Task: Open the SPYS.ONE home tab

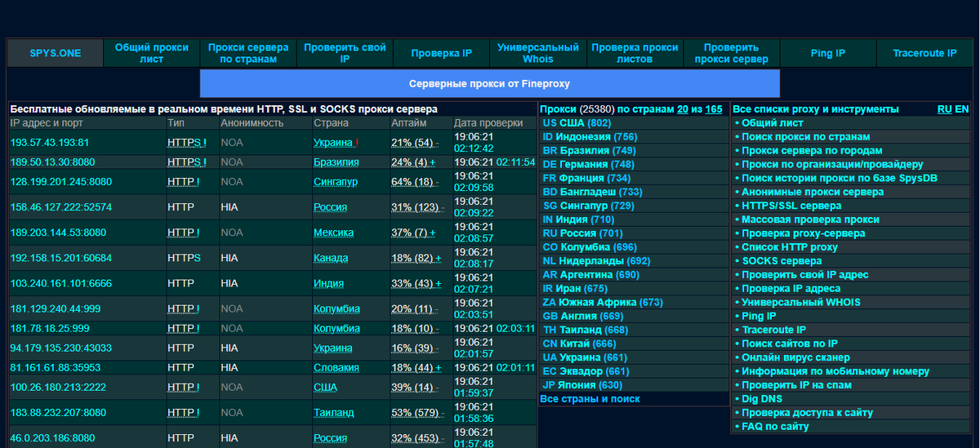Action: coord(56,53)
